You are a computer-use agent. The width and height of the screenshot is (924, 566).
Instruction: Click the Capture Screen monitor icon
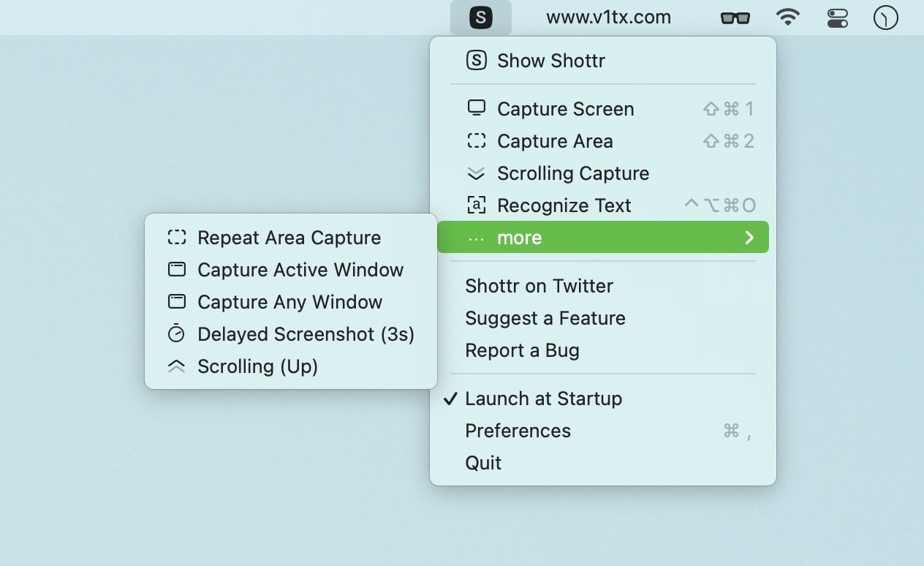476,108
